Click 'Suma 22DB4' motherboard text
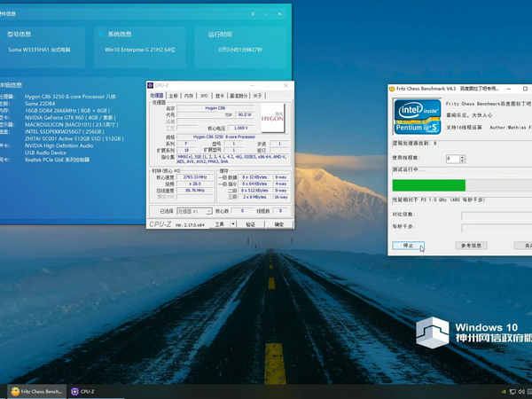 (40, 104)
